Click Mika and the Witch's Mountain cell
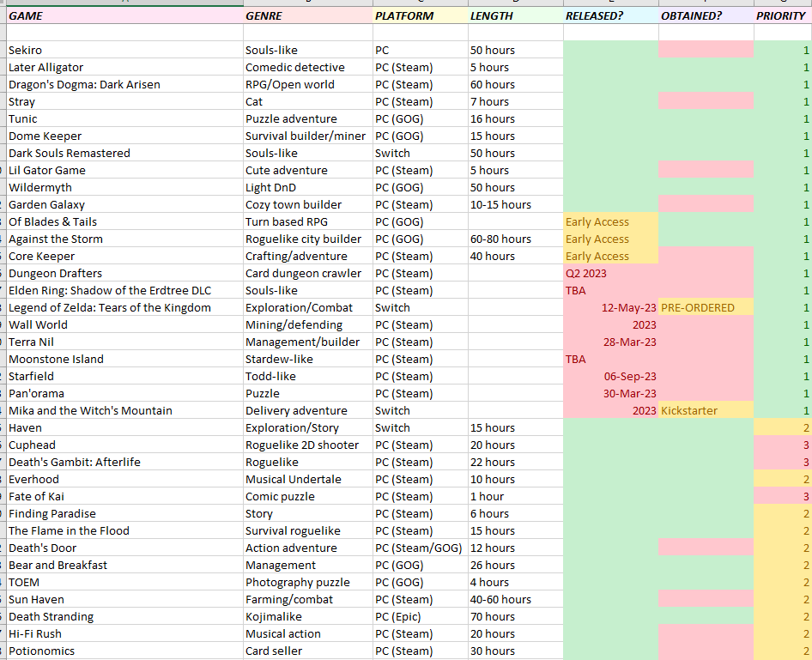This screenshot has height=660, width=812. point(124,410)
